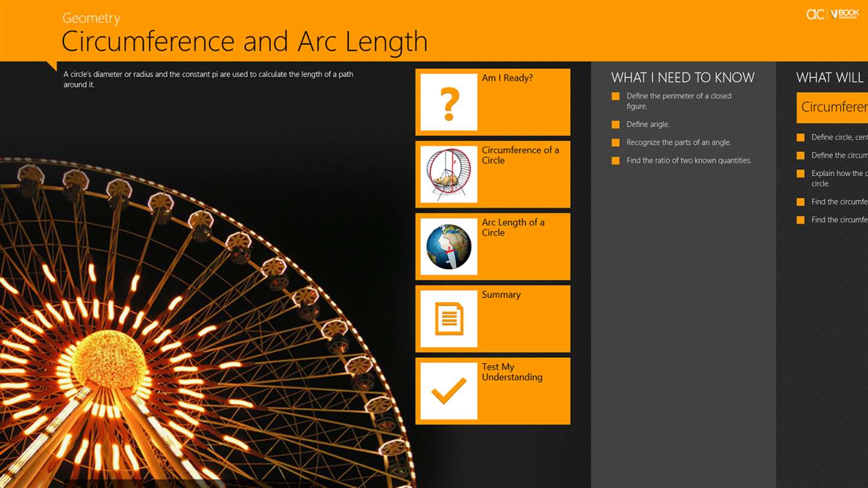Open the question mark icon for Am I Ready
The width and height of the screenshot is (868, 488).
pos(448,102)
